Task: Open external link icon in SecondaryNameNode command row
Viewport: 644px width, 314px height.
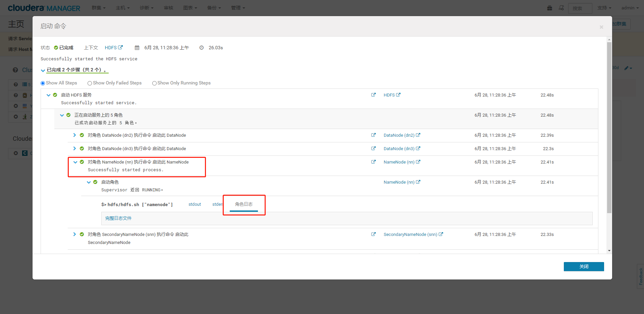Action: (x=373, y=234)
